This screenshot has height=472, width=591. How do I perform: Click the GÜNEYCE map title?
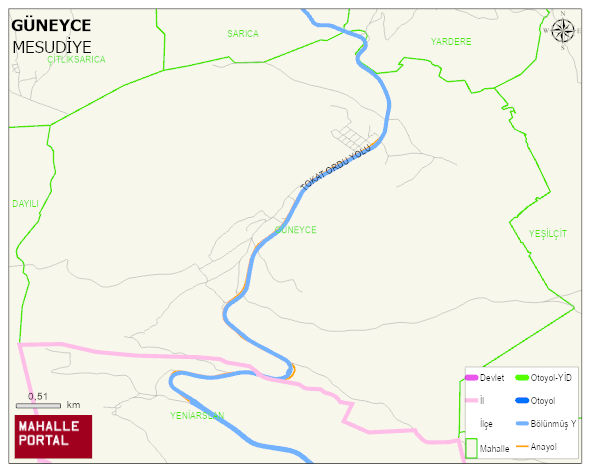pos(51,26)
